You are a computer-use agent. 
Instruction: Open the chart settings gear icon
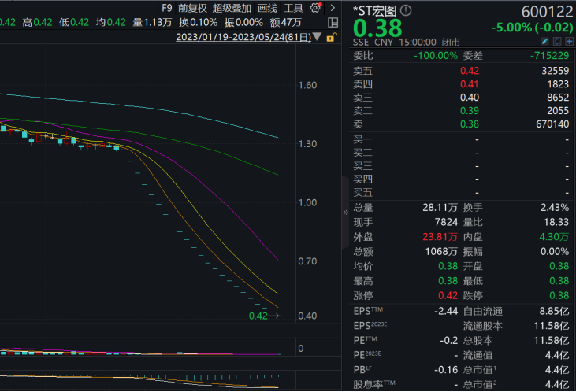coord(315,8)
